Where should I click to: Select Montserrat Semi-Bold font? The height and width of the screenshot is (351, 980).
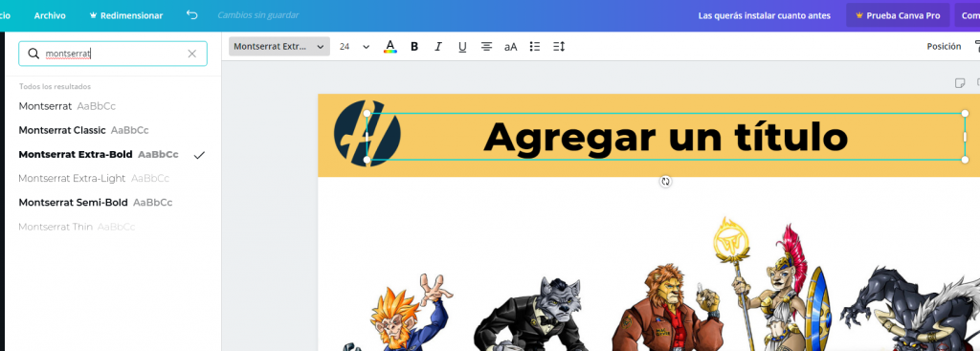click(95, 203)
